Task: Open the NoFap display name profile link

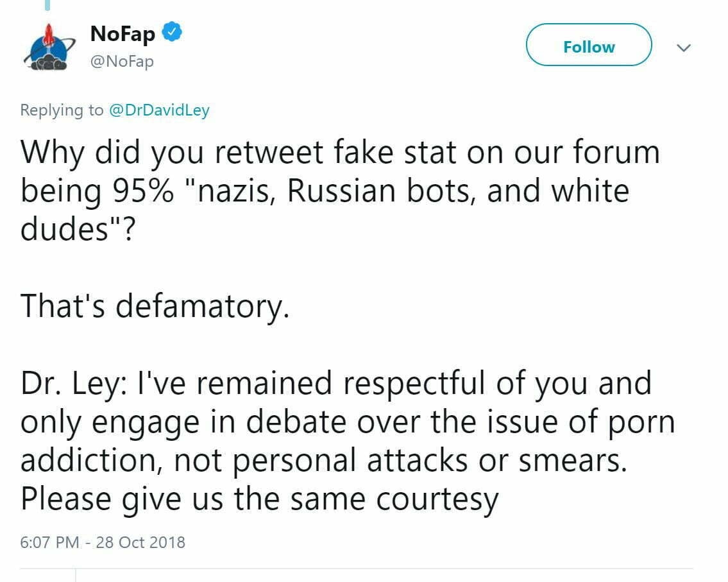Action: point(123,33)
